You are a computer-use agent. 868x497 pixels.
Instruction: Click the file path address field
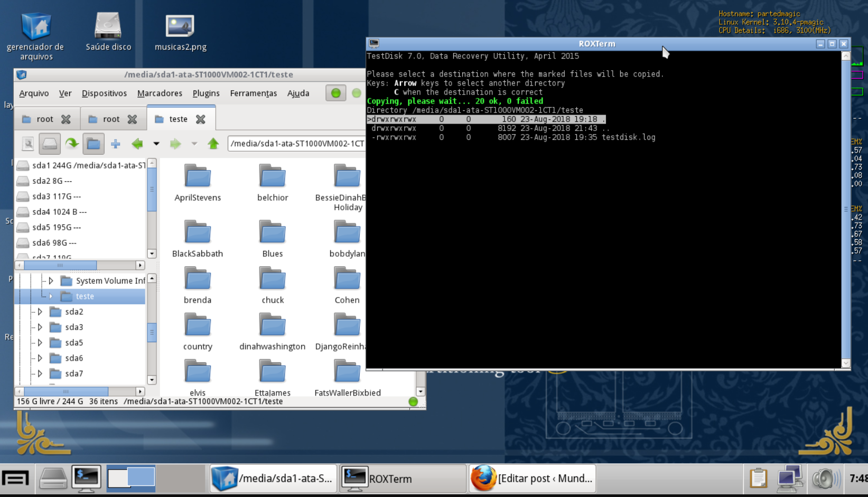click(296, 144)
